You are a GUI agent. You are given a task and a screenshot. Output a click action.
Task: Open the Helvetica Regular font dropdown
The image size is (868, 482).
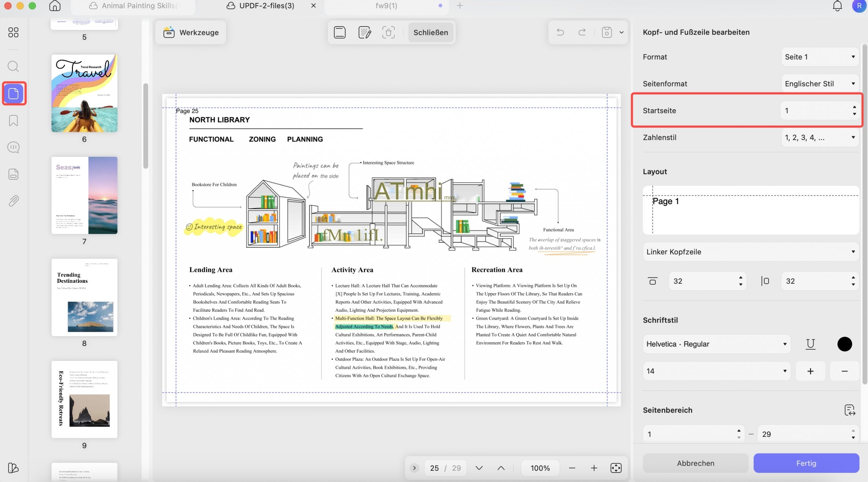coord(716,344)
